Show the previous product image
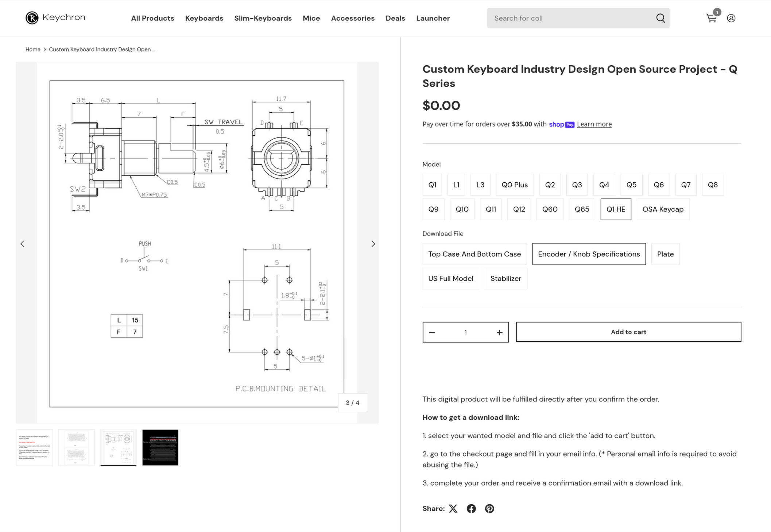Viewport: 771px width, 532px height. coord(23,243)
